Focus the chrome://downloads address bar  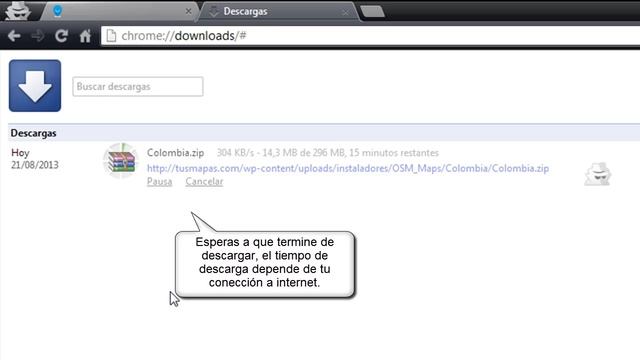point(371,36)
